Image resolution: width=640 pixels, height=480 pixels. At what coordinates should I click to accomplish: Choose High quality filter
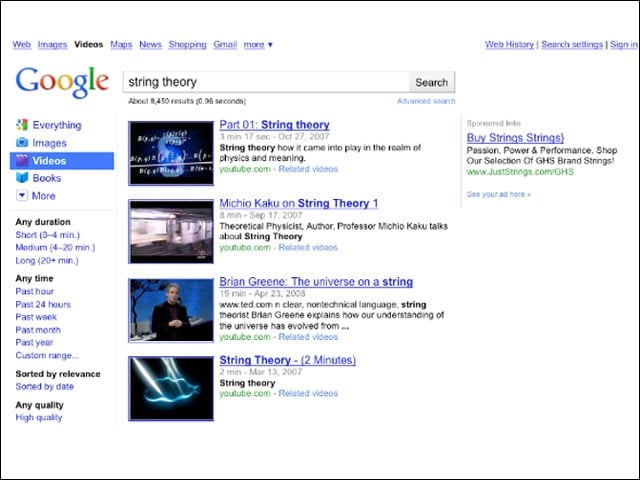[x=39, y=417]
